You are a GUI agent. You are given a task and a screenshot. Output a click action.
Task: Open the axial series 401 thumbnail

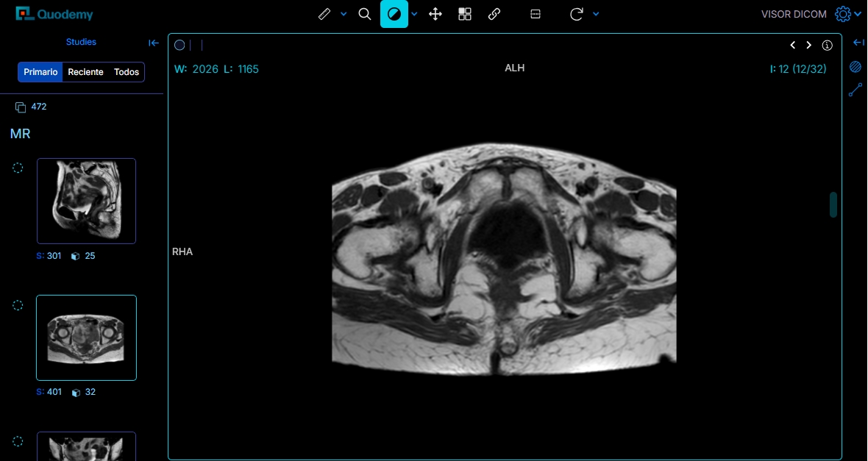click(86, 337)
